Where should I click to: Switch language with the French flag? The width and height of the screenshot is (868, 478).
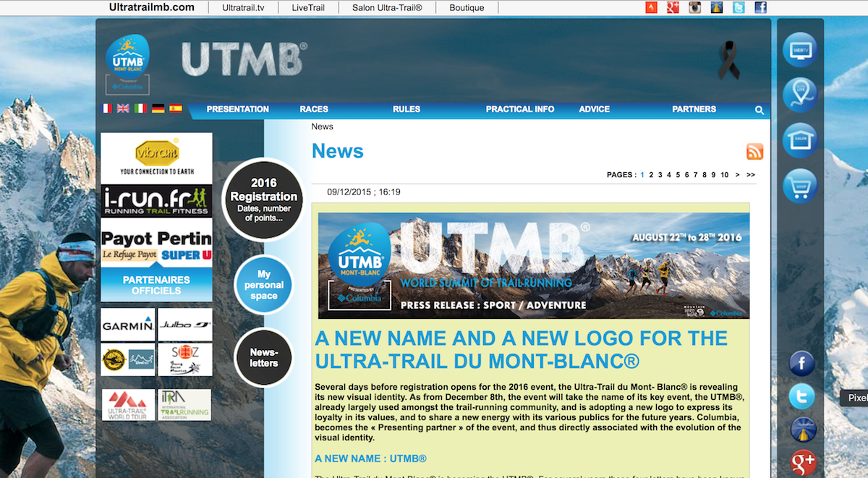tap(106, 108)
